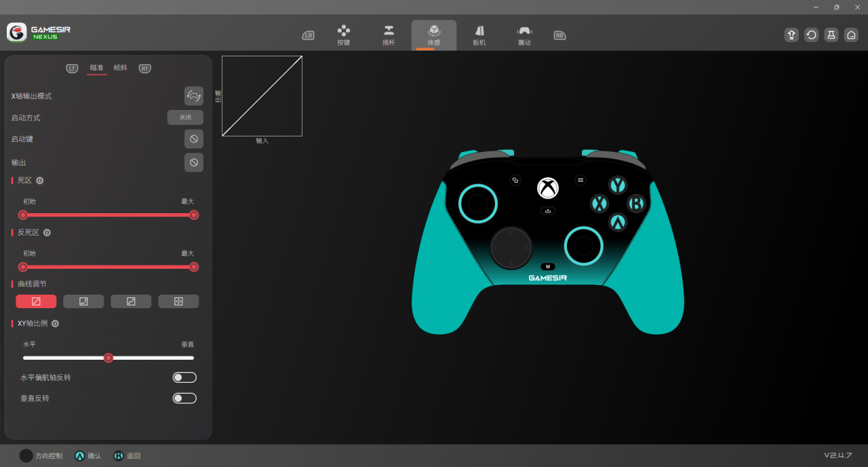Select the 体感 (motion) tab
The image size is (868, 467).
[x=434, y=35]
